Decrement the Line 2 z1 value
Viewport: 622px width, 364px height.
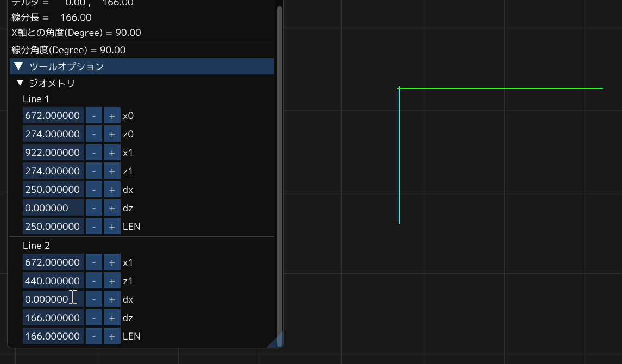(94, 281)
